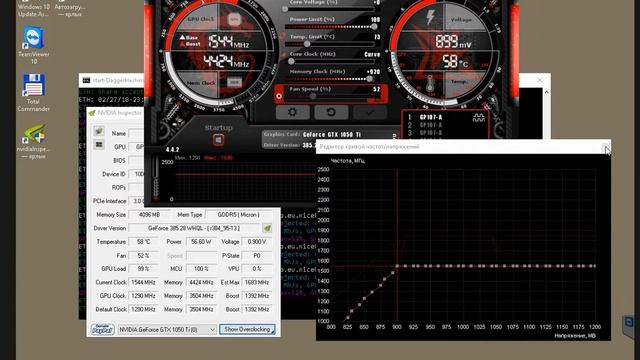Screen dimensions: 640x360
Task: Toggle automatic fan speed button in Afterburner
Action: coord(279,96)
